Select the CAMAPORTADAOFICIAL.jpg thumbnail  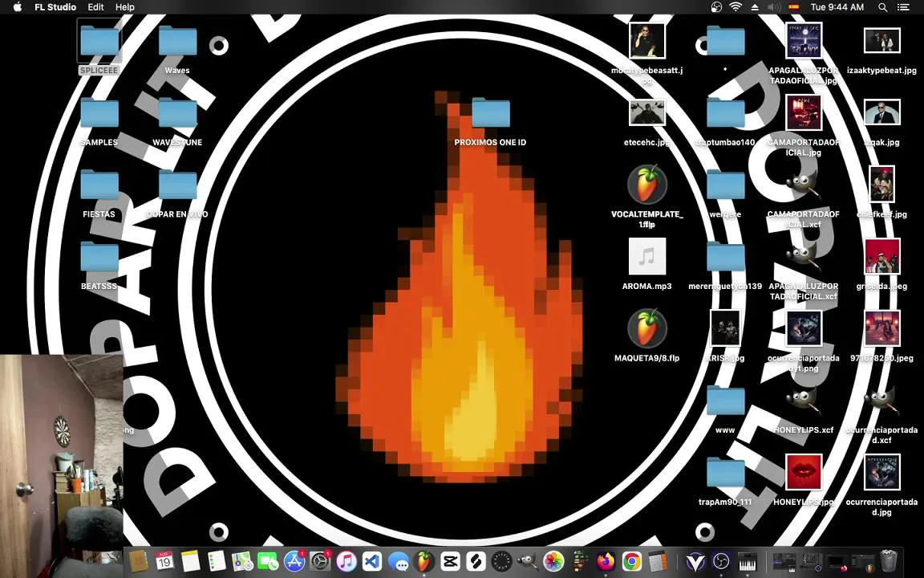804,112
